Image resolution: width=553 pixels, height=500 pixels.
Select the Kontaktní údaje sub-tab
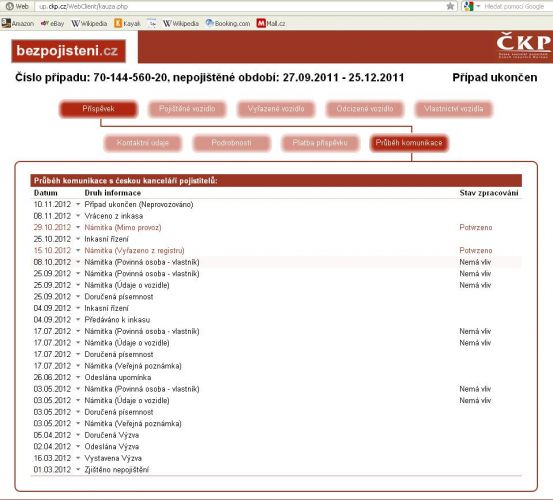click(x=142, y=143)
